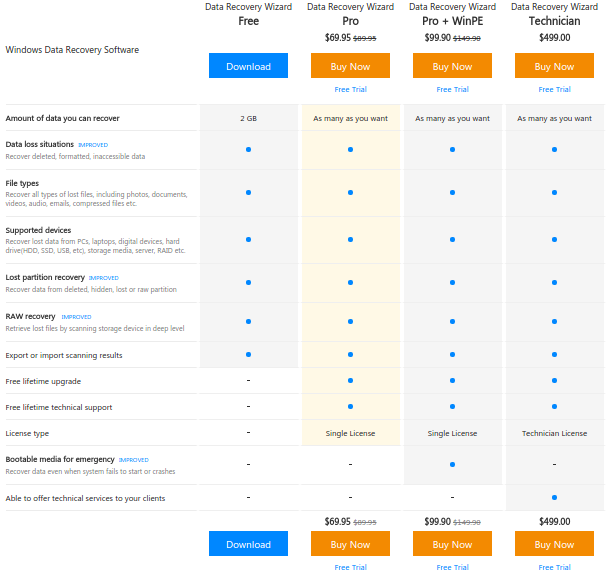Click bottom Buy Now priced $69.95
This screenshot has height=572, width=607.
350,543
